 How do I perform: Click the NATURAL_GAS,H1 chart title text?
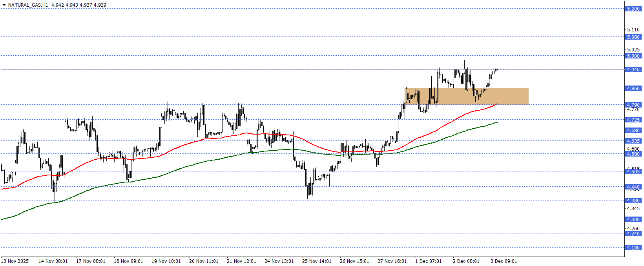(x=28, y=5)
